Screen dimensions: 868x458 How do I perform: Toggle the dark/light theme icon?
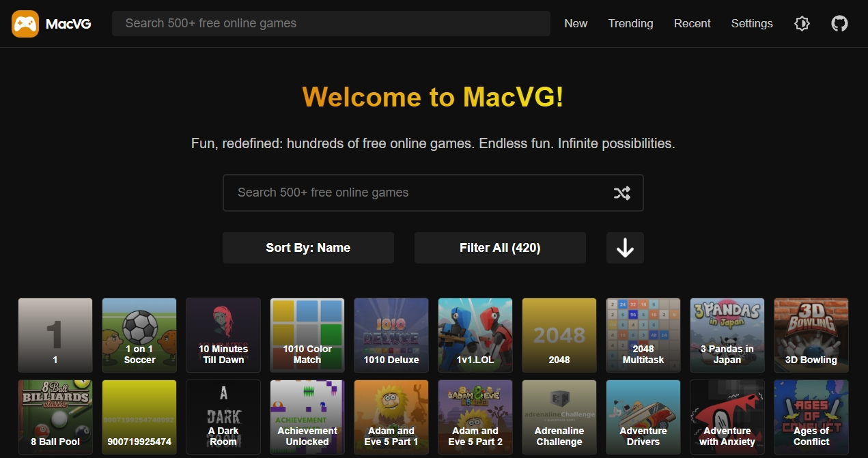[x=802, y=24]
